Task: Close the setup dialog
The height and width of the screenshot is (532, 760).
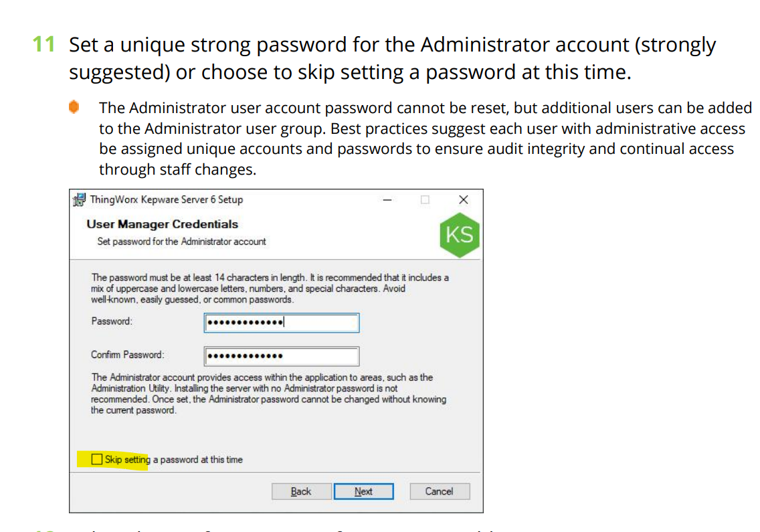Action: (x=463, y=199)
